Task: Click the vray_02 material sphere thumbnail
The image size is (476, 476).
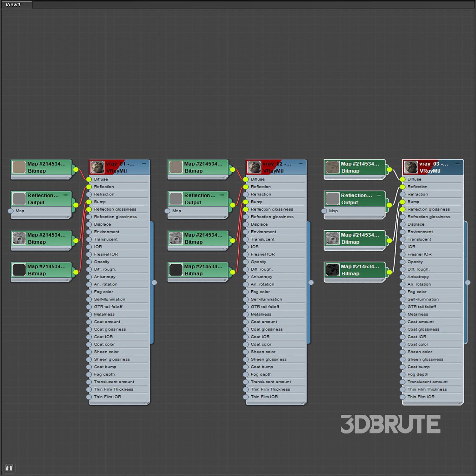Action: click(x=254, y=167)
